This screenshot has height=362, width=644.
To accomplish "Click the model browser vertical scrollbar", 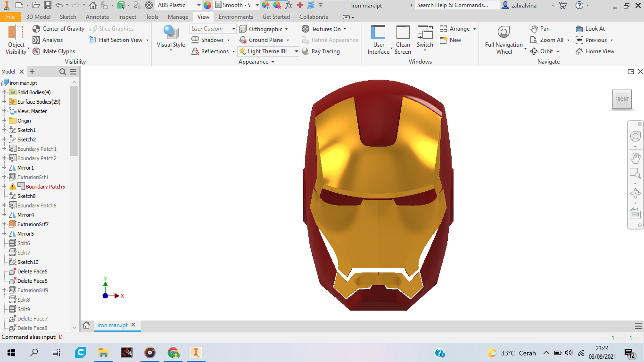I will (x=74, y=121).
